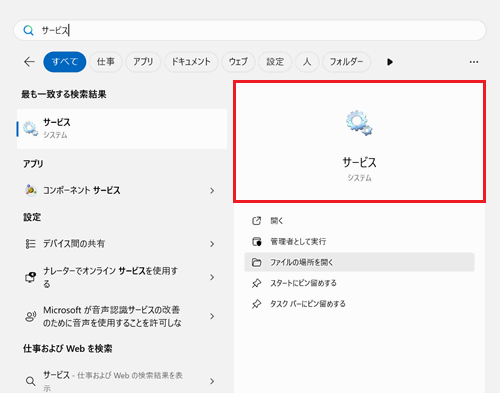500x393 pixels.
Task: Click the Narrator setting icon
Action: [30, 277]
